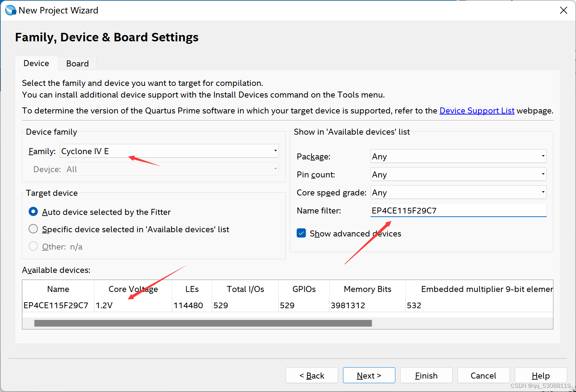Select the Device tab
The width and height of the screenshot is (576, 392).
tap(36, 63)
